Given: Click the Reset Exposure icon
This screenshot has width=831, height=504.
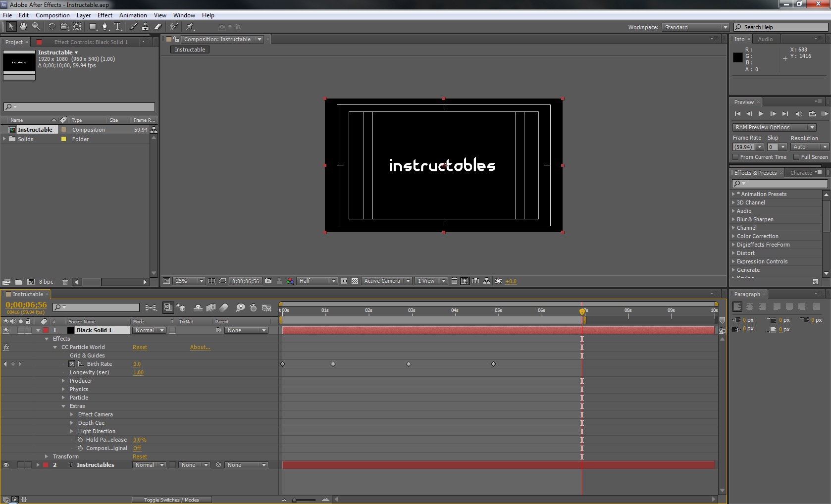Looking at the screenshot, I should pyautogui.click(x=499, y=281).
